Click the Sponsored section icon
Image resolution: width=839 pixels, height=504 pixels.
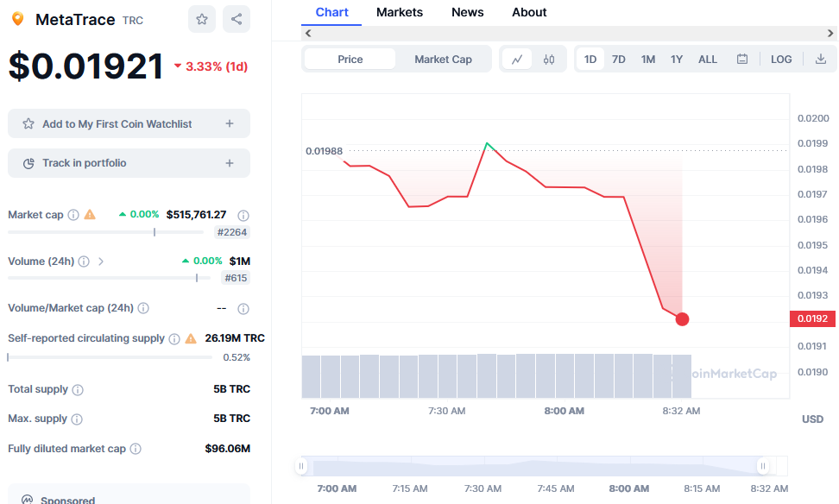point(28,500)
